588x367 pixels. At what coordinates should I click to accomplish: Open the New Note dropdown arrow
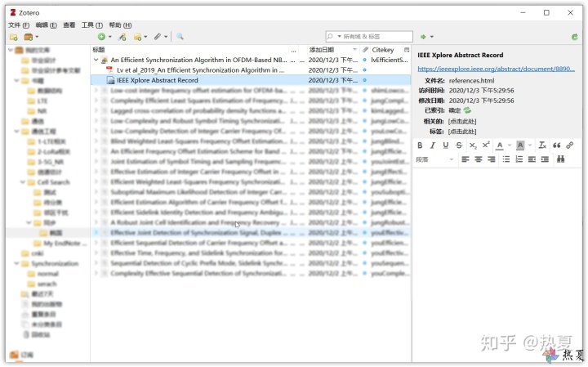pyautogui.click(x=145, y=37)
